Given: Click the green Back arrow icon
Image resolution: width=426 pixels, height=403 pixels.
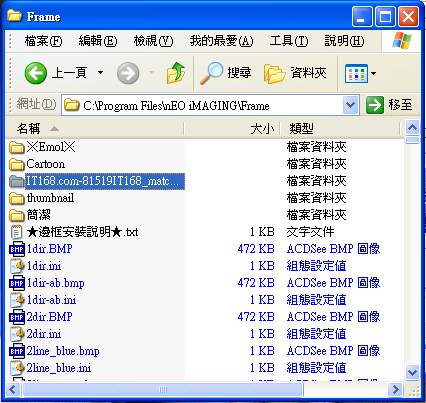Looking at the screenshot, I should coord(36,73).
